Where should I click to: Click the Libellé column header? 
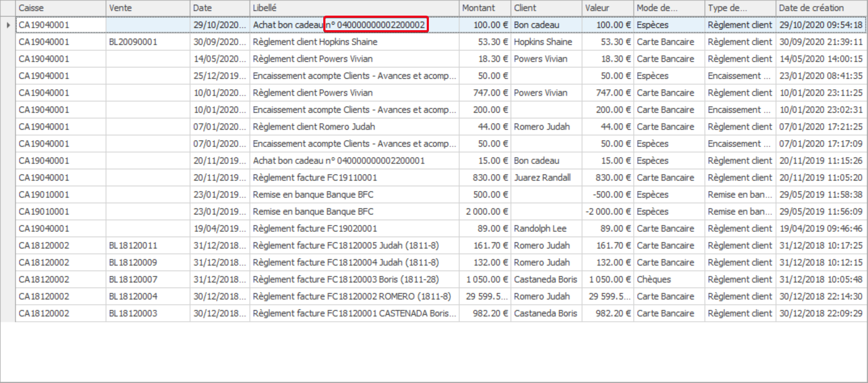pos(354,8)
